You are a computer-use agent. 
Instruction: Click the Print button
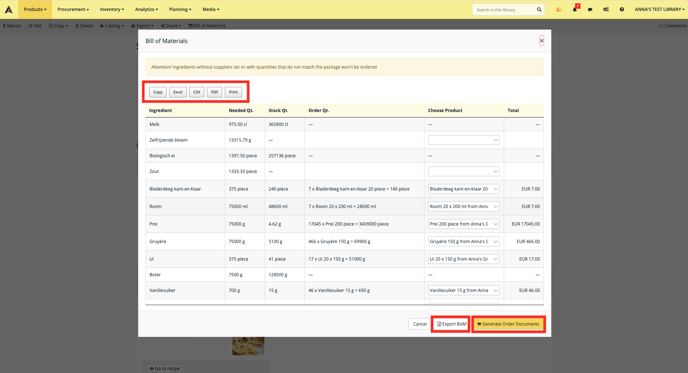click(233, 92)
